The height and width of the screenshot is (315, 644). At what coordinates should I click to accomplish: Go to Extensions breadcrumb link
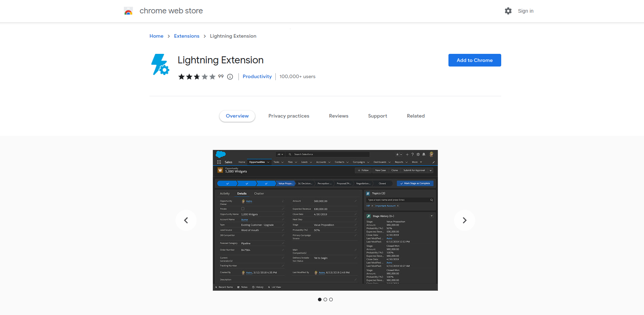point(186,36)
